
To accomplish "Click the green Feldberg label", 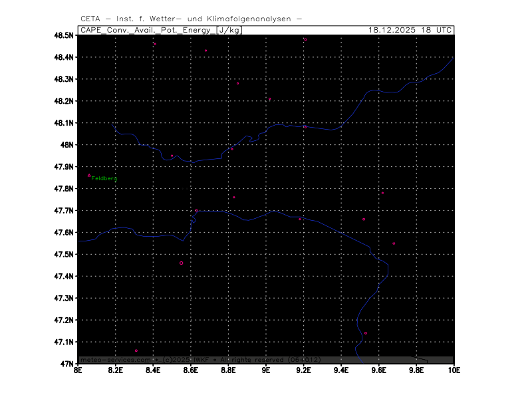I will 104,179.
